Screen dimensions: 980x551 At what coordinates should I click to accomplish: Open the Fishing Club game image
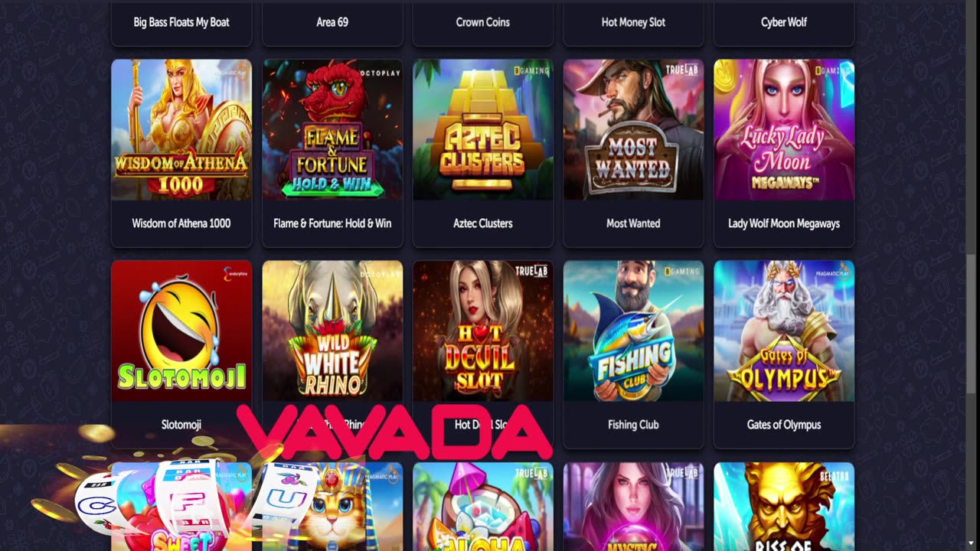tap(633, 331)
